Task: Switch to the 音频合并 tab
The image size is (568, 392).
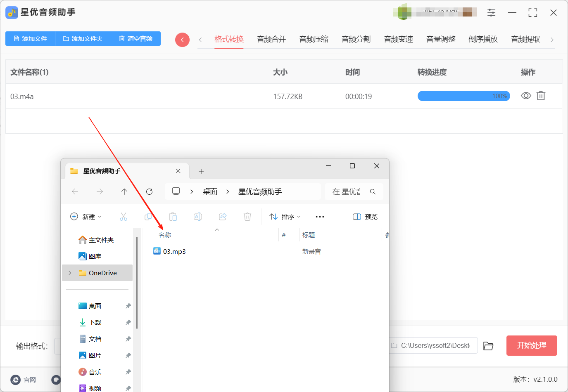Action: pos(271,39)
